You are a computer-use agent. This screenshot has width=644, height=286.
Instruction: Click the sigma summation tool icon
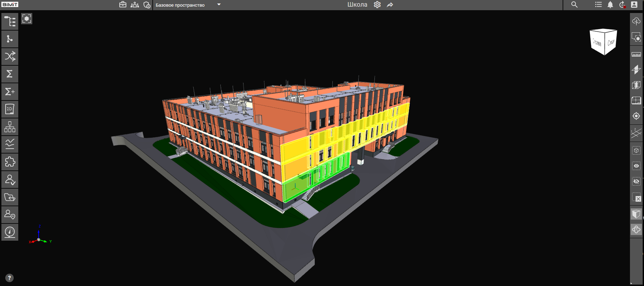click(10, 74)
